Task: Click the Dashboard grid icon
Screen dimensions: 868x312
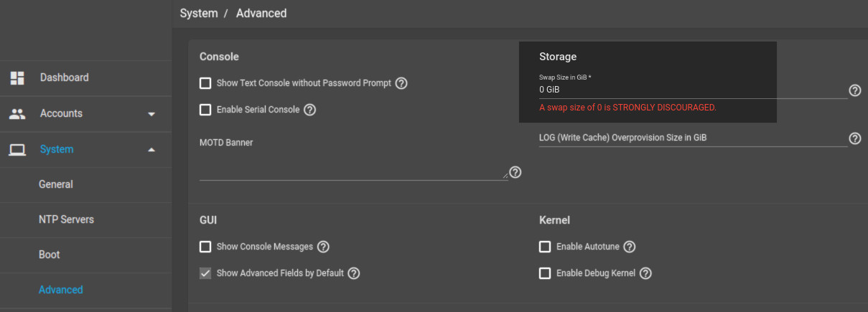Action: pyautogui.click(x=17, y=77)
